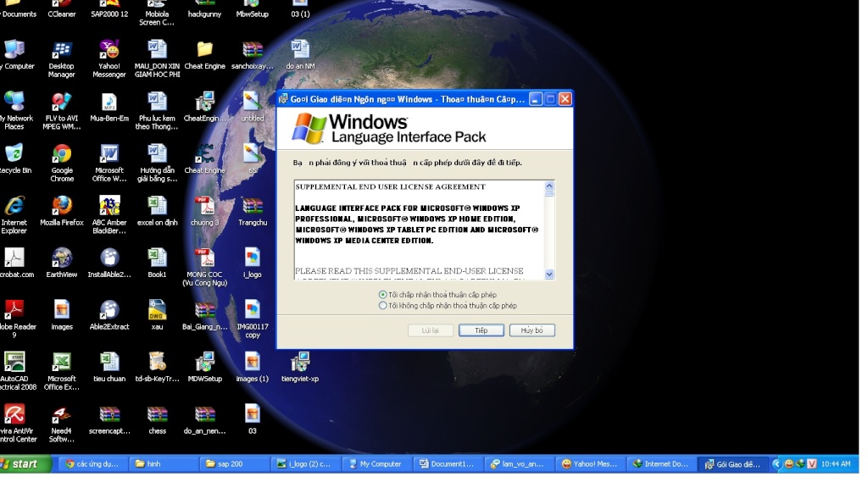
Task: Select the hackgunny desktop icon
Action: 205,9
